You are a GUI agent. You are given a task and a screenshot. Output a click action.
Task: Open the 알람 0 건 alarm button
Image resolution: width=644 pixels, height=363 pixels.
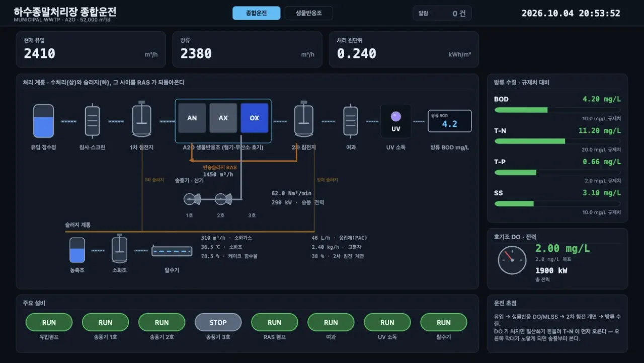pos(442,14)
